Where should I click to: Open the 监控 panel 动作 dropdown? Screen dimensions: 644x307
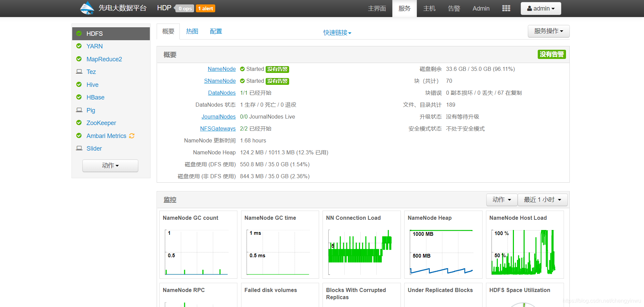502,200
